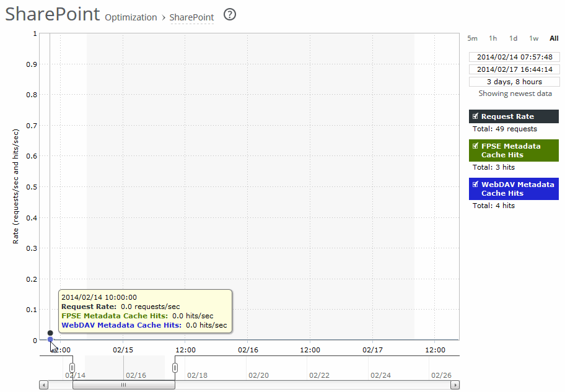
Task: Click 'Total: 4 hits' text
Action: pos(494,206)
